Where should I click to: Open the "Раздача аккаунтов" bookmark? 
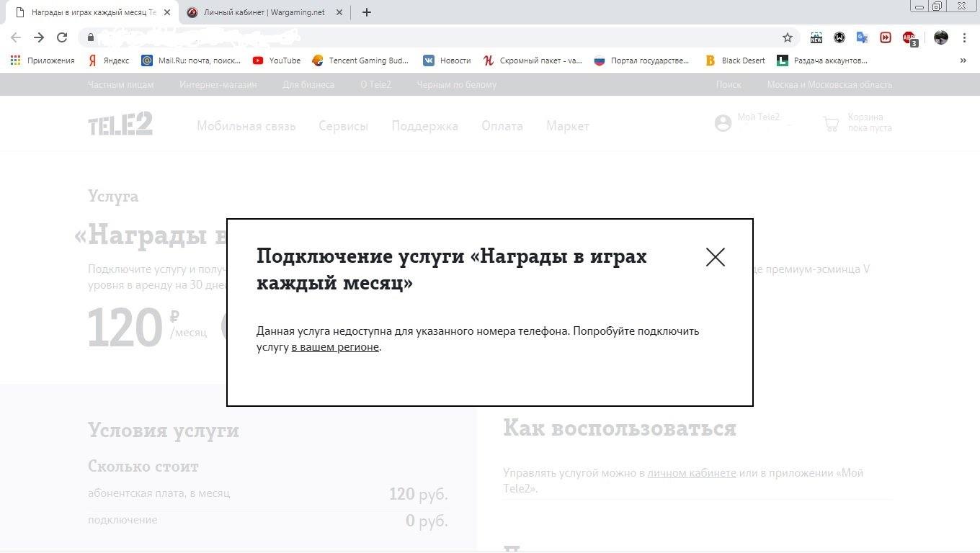822,60
